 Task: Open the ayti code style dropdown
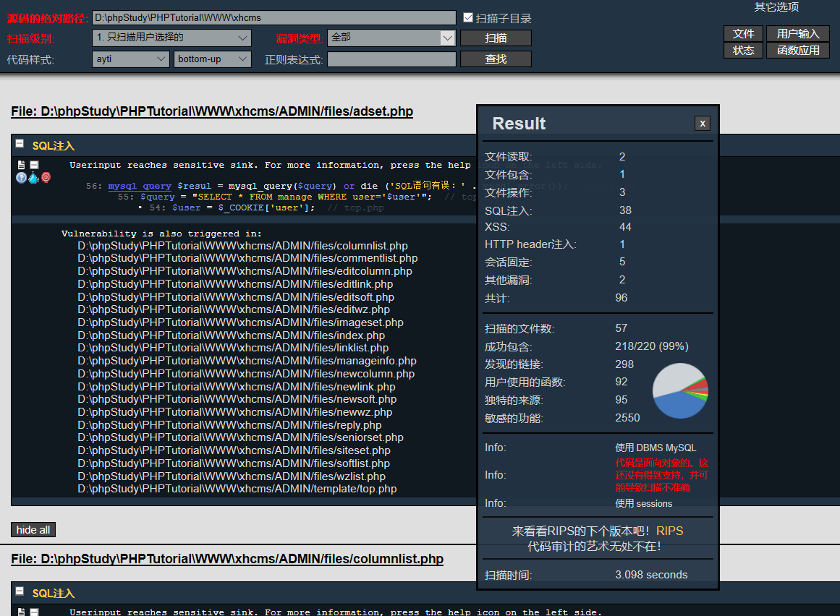coord(131,59)
